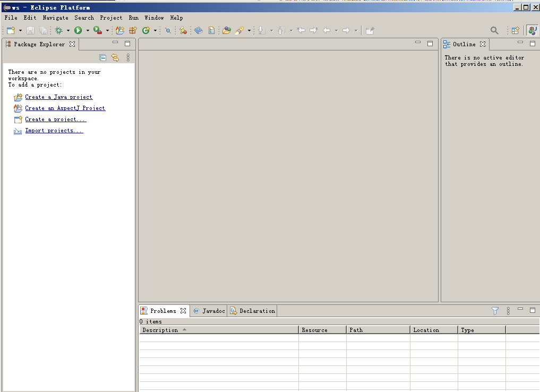Image resolution: width=540 pixels, height=392 pixels.
Task: Open a new perspective
Action: pos(515,30)
